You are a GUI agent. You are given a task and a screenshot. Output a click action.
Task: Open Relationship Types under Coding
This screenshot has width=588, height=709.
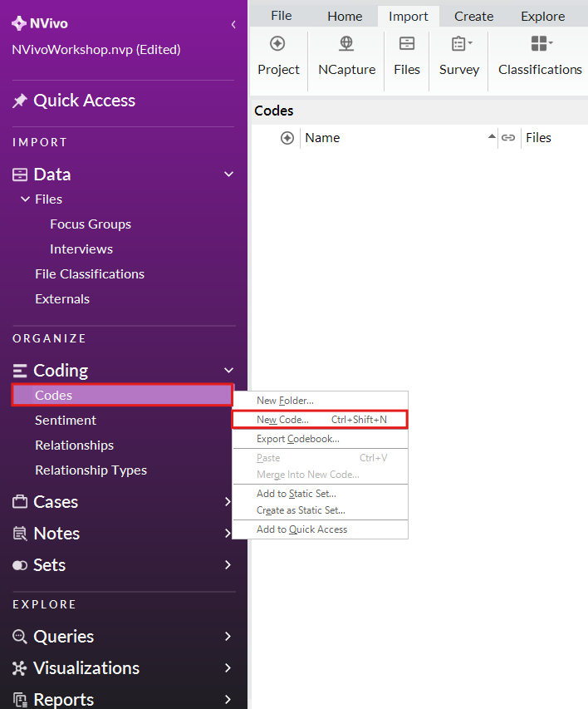pyautogui.click(x=91, y=470)
